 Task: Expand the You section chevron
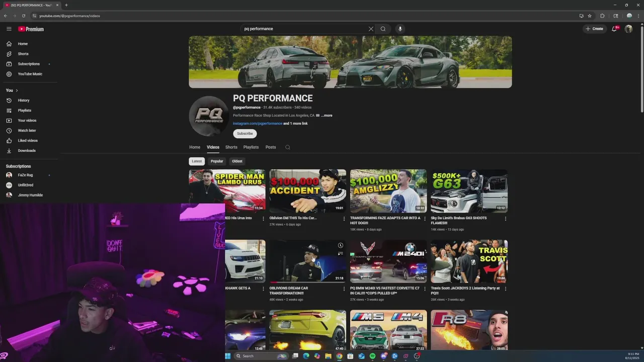point(17,90)
